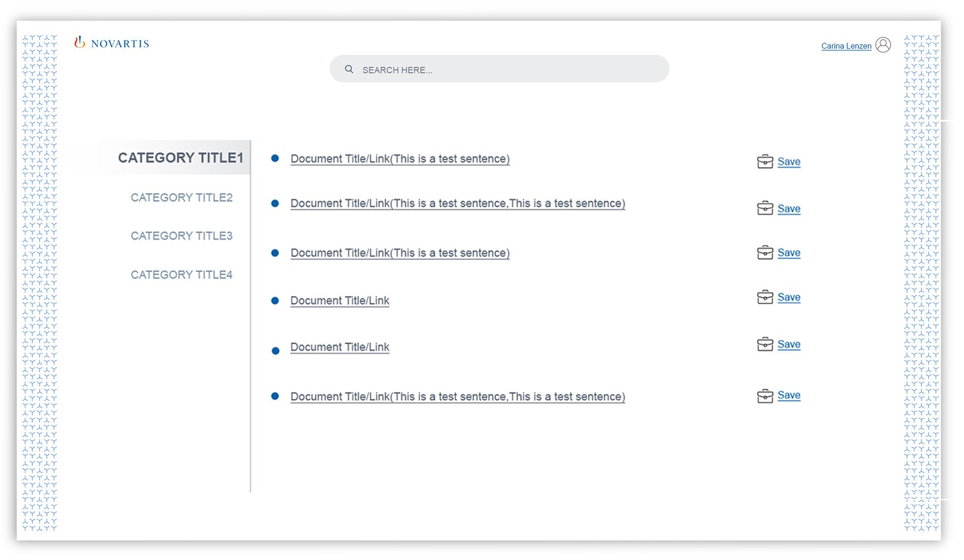The height and width of the screenshot is (560, 964).
Task: Switch to CATEGORY TITLE2
Action: tap(182, 198)
